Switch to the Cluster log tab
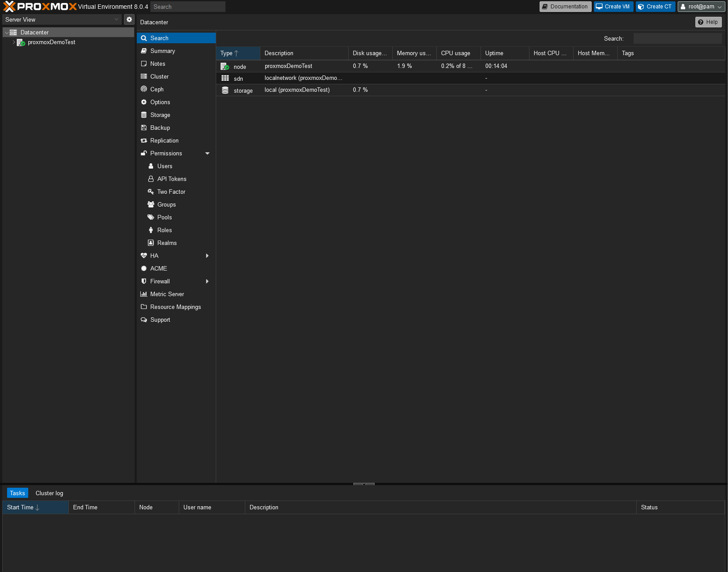This screenshot has width=728, height=572. pos(49,493)
